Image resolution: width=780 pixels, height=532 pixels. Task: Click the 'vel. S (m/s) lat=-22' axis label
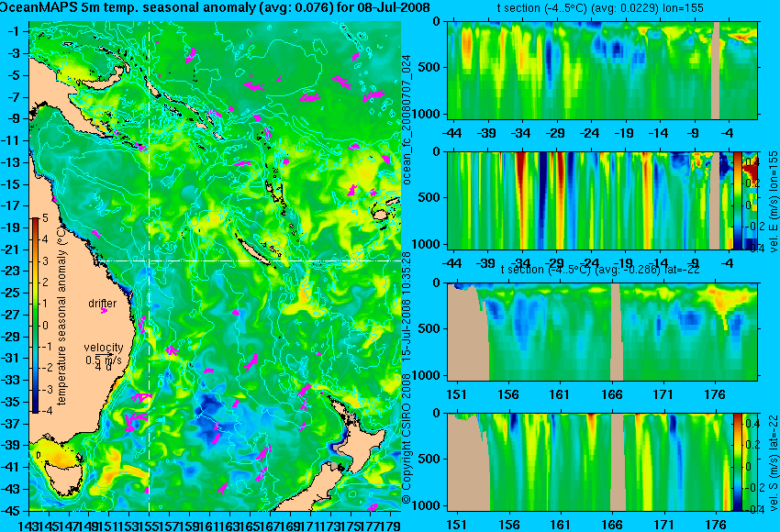tap(774, 462)
